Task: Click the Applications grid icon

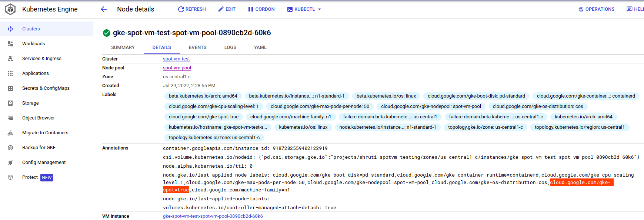Action: pos(10,73)
